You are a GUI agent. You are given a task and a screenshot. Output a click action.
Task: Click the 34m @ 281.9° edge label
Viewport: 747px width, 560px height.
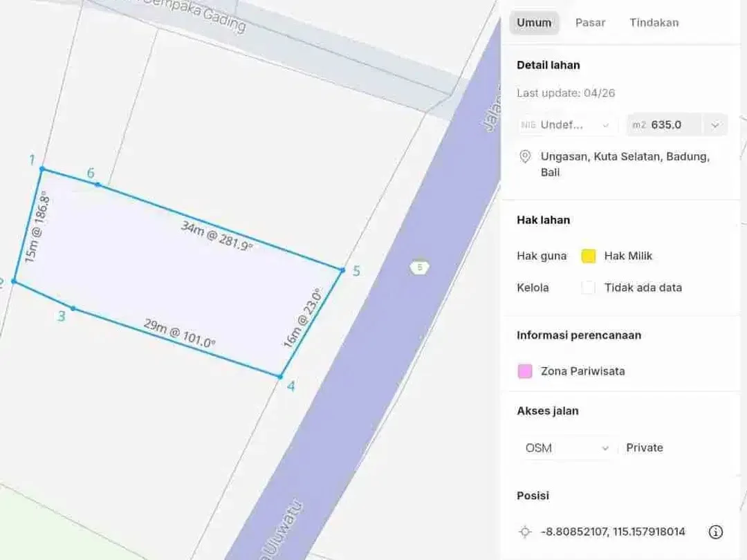tap(216, 236)
